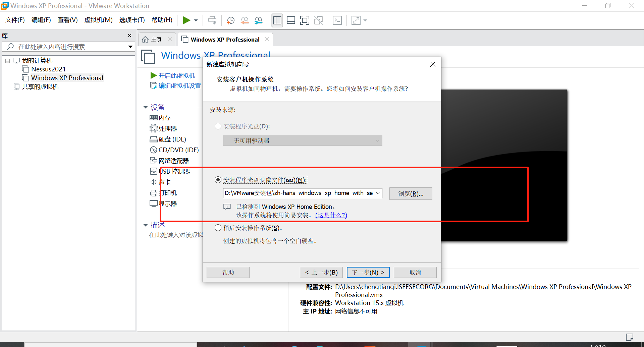The image size is (644, 347).
Task: Toggle the library sidebar view icon
Action: coord(277,20)
